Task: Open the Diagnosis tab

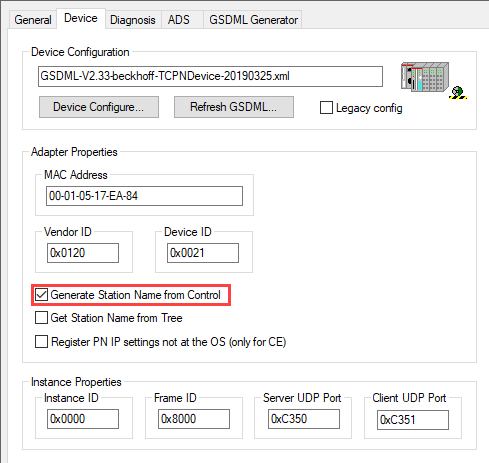Action: tap(133, 20)
